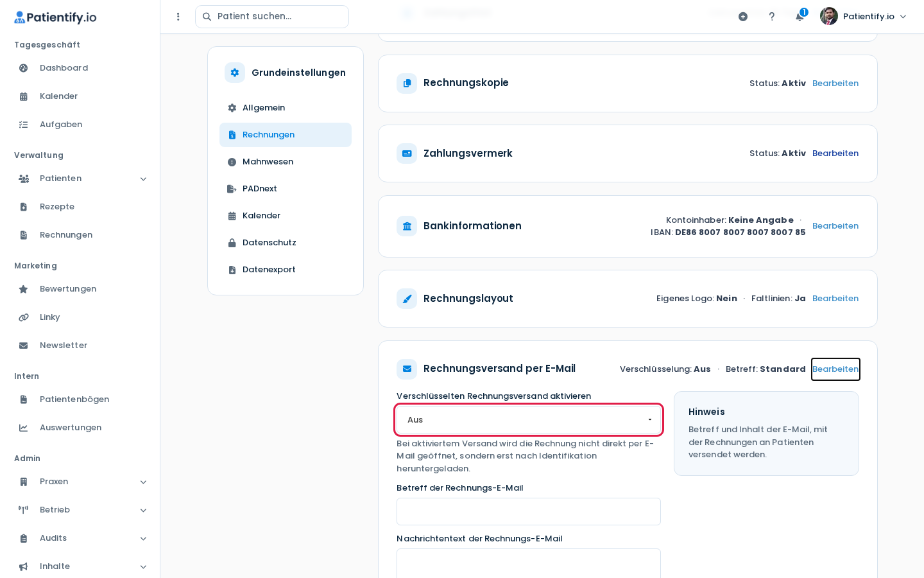Click the user avatar picture
The width and height of the screenshot is (924, 578).
[x=829, y=16]
